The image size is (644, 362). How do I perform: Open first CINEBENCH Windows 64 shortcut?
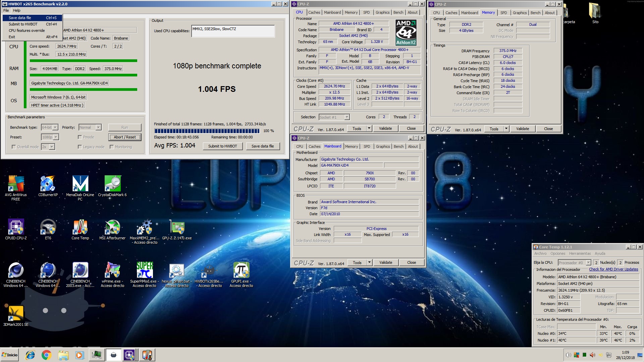(x=16, y=275)
